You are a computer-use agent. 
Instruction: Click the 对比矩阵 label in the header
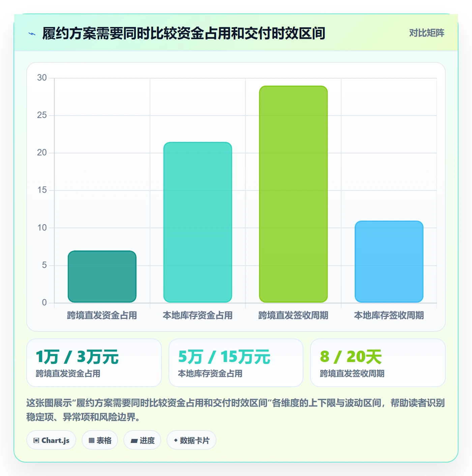[x=426, y=33]
